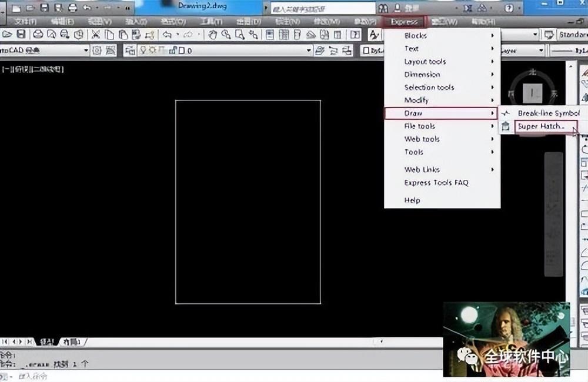
Task: Choose Break-line Symbol from Draw submenu
Action: click(x=543, y=113)
